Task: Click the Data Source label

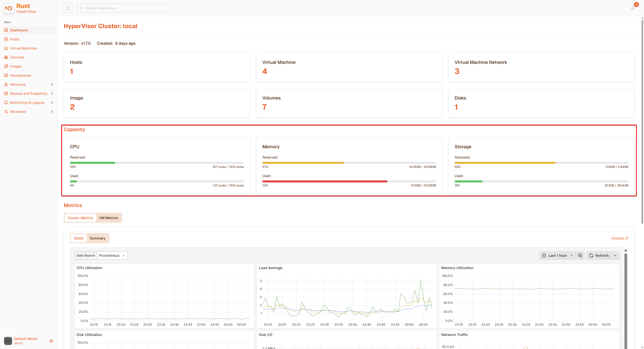Action: point(86,256)
